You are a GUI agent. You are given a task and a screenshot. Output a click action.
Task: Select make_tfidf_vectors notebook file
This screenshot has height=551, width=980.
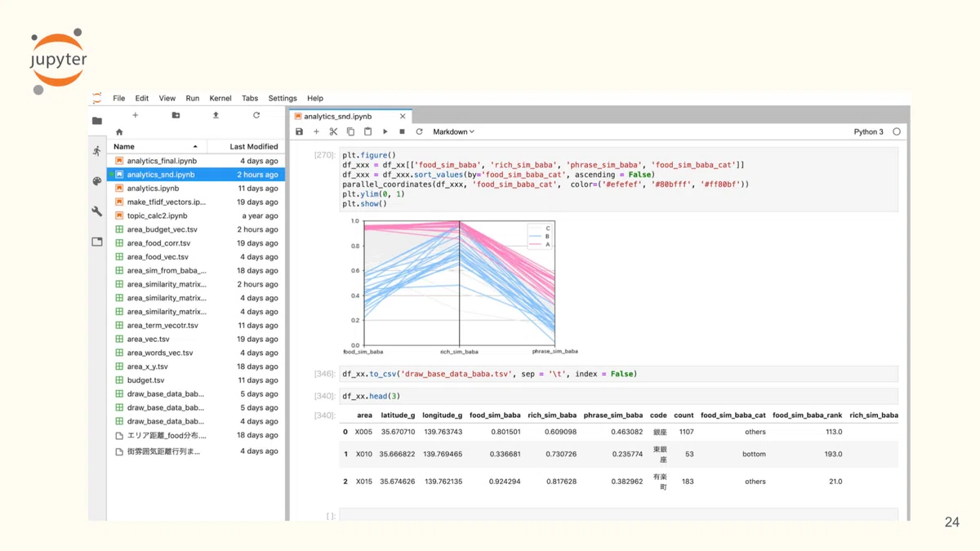coord(196,202)
